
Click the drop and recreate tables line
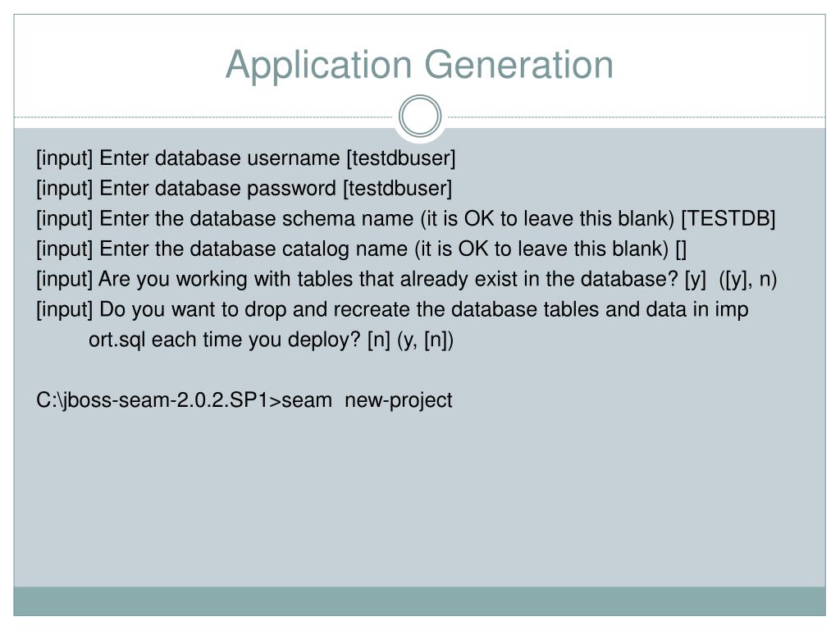[392, 309]
